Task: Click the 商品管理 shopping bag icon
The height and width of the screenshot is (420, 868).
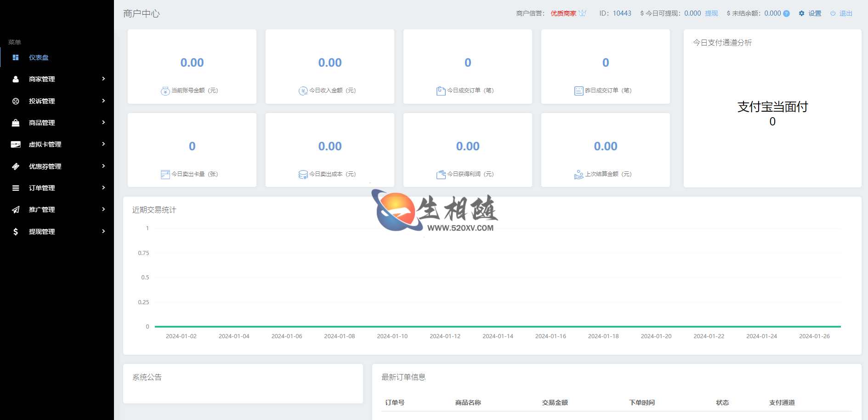Action: 16,123
